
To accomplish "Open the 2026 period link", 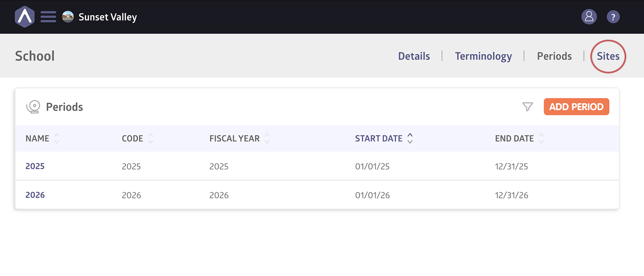I will coord(35,195).
